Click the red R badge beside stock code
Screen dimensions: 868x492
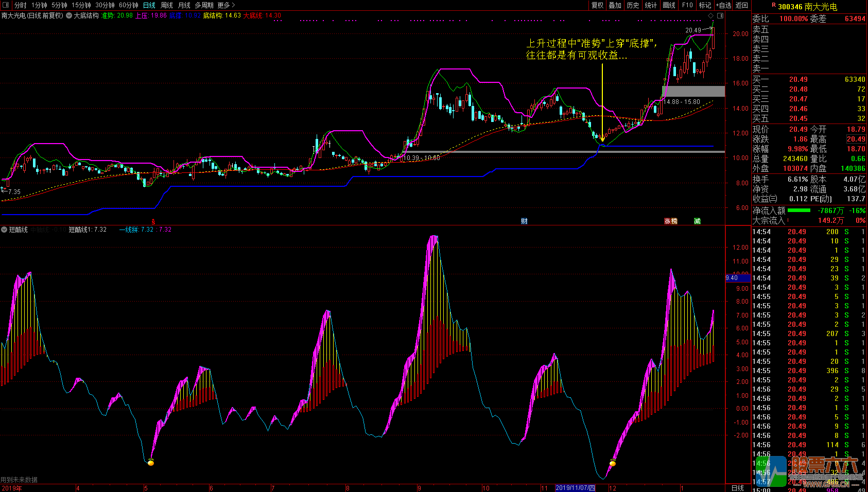[773, 6]
